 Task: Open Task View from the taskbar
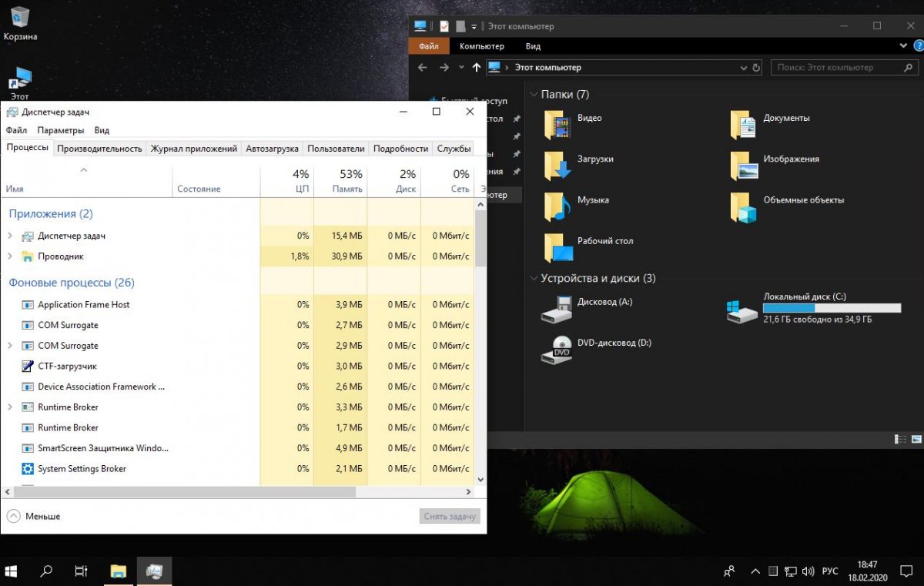[x=81, y=571]
